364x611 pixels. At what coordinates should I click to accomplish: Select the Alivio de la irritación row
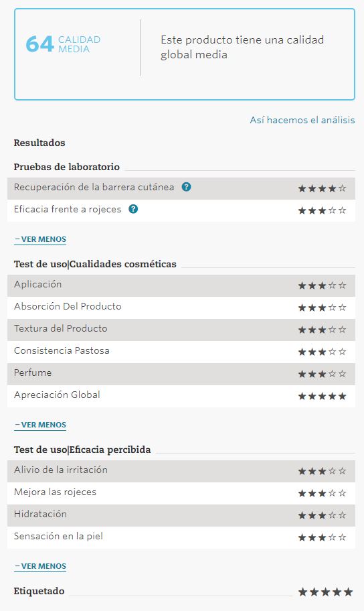(181, 471)
